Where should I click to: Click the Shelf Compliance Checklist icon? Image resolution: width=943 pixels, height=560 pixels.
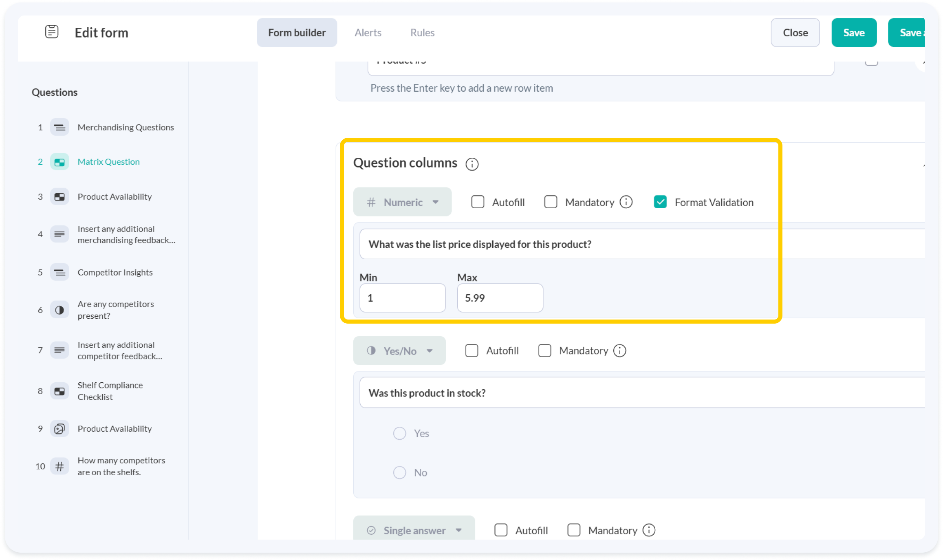(59, 391)
